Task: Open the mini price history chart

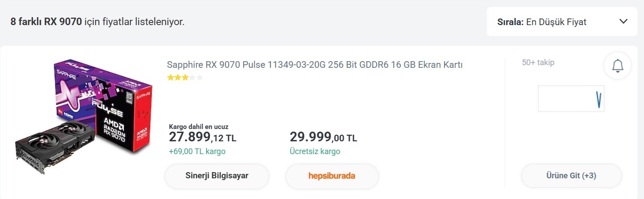Action: [571, 99]
